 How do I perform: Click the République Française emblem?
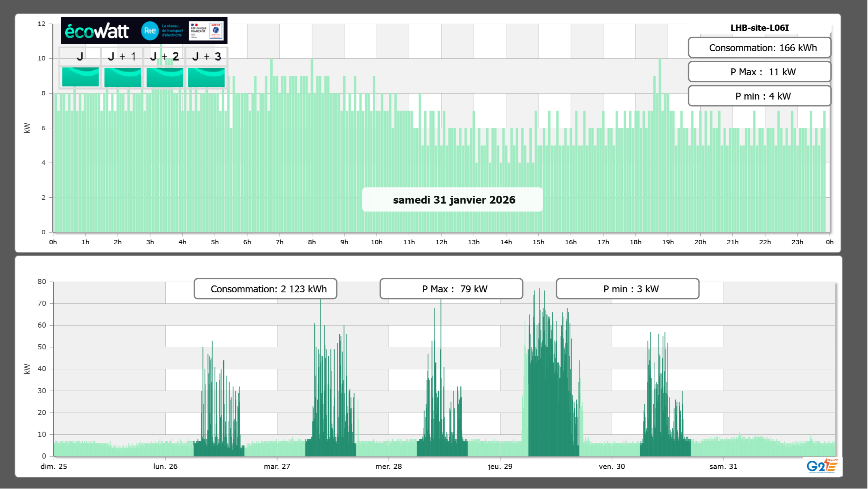[x=198, y=30]
